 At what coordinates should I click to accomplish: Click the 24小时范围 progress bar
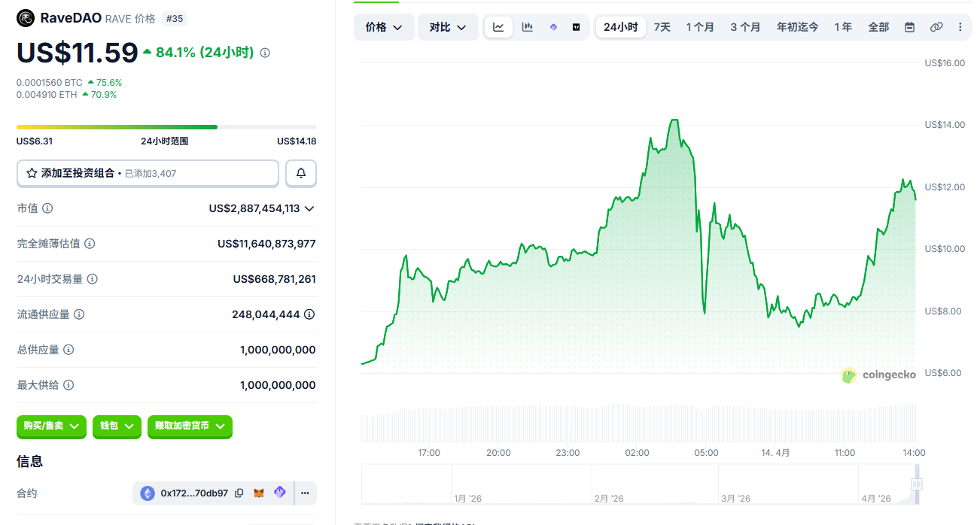pos(166,127)
